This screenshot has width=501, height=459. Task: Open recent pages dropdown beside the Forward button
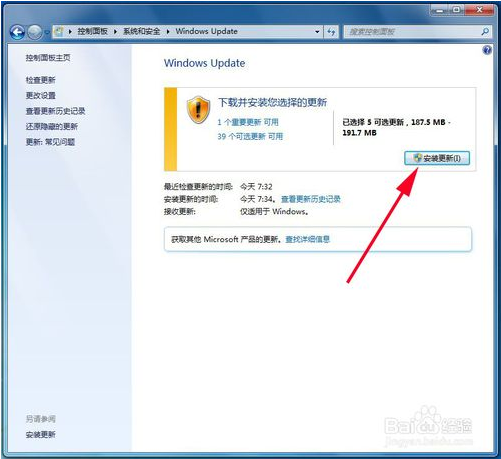(x=47, y=32)
